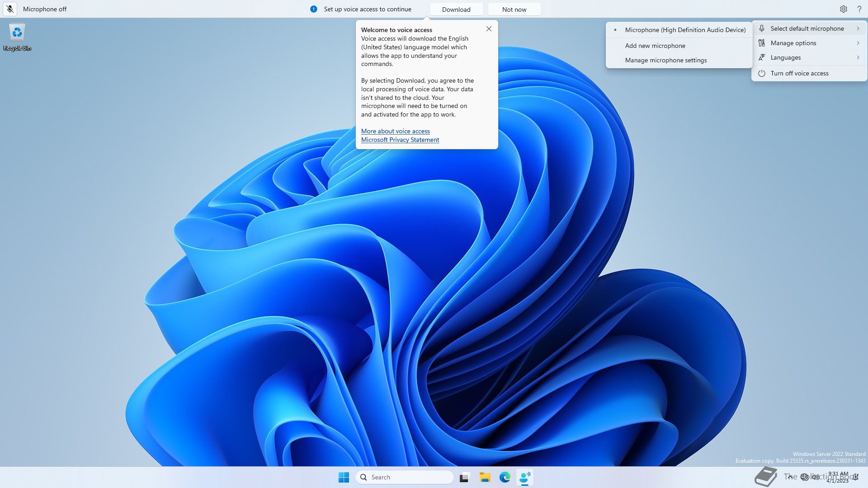Open File Explorer from taskbar

485,477
